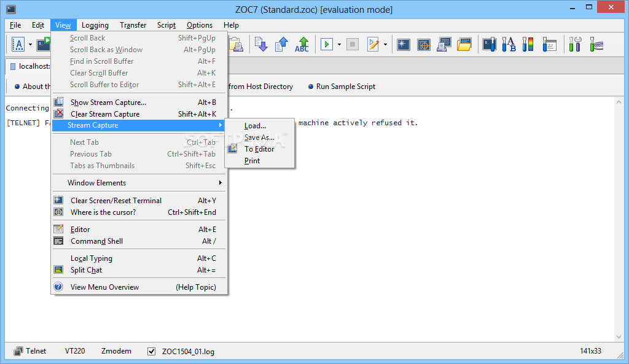Open the Logging menu
The width and height of the screenshot is (629, 364).
(x=95, y=25)
